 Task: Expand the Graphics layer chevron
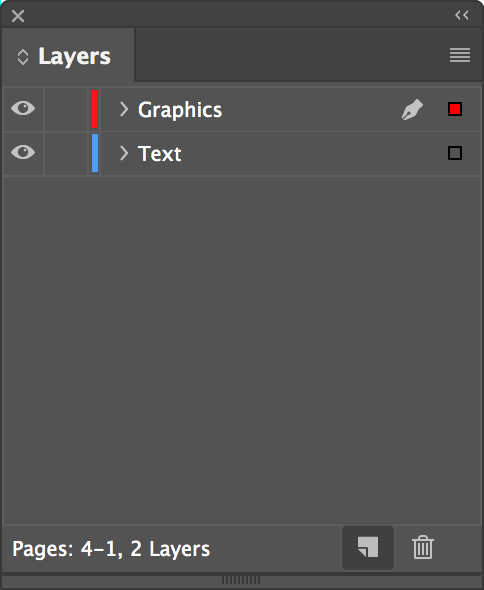(x=124, y=109)
